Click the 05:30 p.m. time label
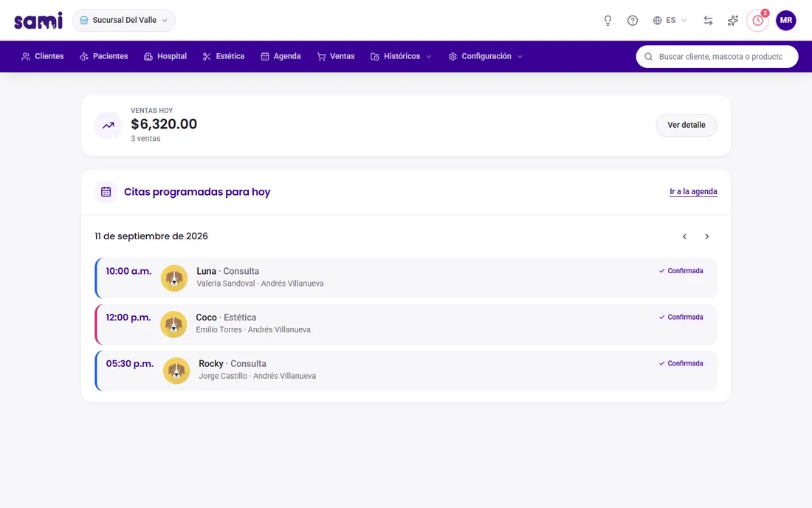This screenshot has width=812, height=508. (130, 363)
